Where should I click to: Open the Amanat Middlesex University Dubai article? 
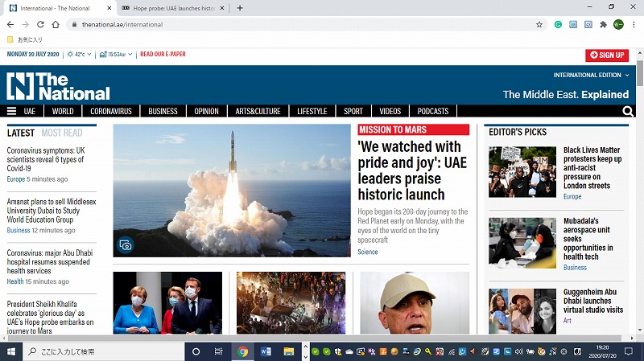(52, 211)
